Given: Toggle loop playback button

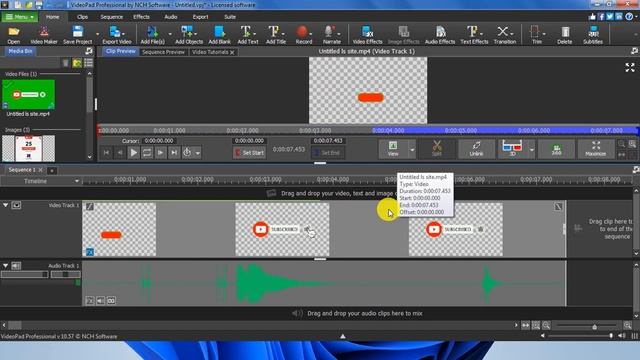Looking at the screenshot, I should pos(147,153).
